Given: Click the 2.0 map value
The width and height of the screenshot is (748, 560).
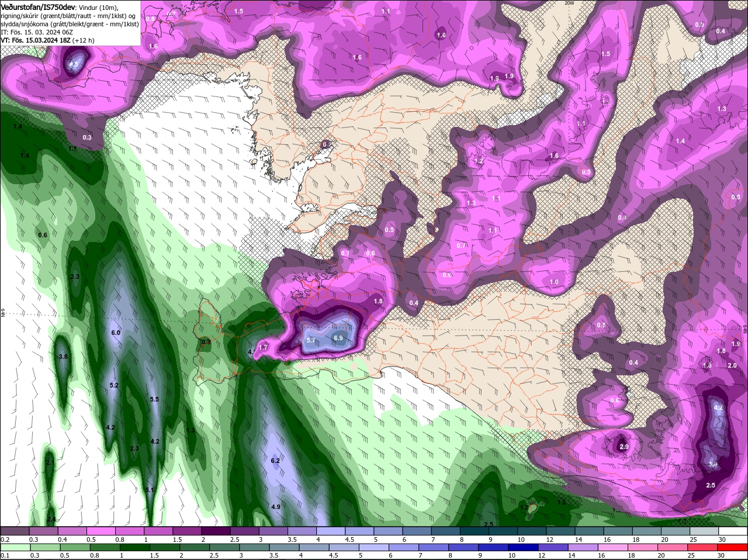Looking at the screenshot, I should tap(732, 365).
